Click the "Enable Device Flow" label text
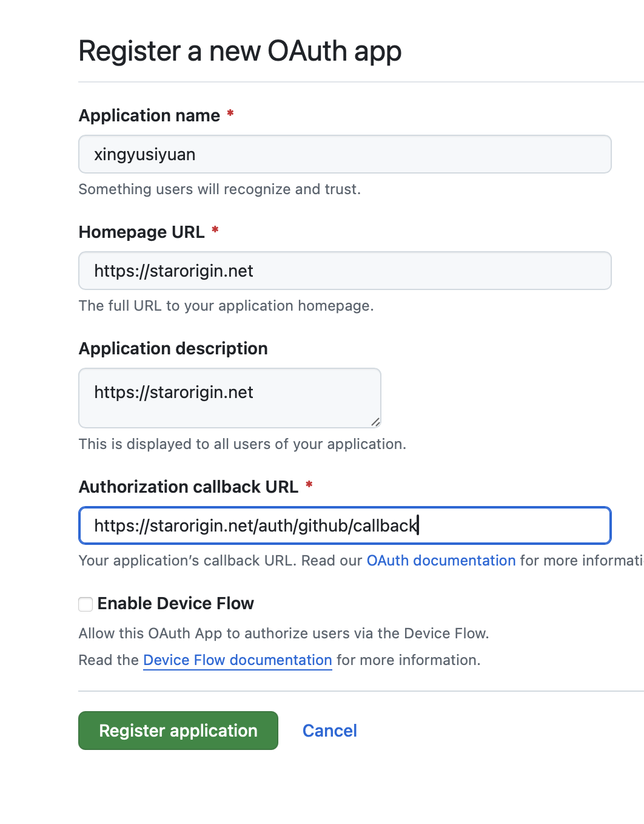This screenshot has width=644, height=824. pyautogui.click(x=175, y=604)
